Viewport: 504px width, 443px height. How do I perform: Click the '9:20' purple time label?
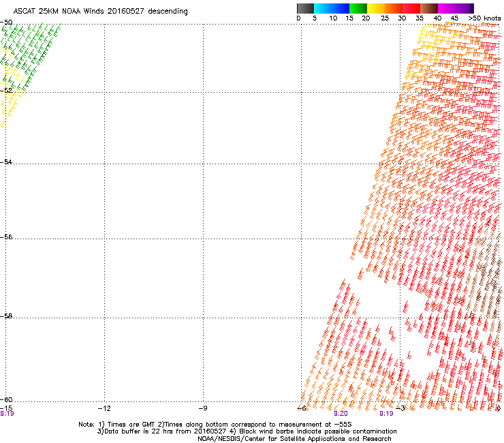(x=341, y=414)
